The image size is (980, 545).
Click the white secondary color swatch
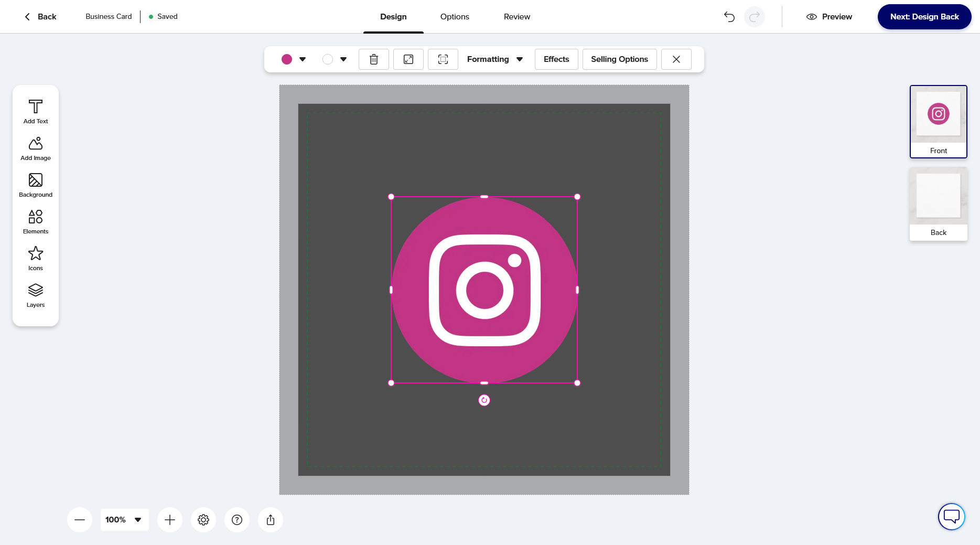[x=328, y=59]
